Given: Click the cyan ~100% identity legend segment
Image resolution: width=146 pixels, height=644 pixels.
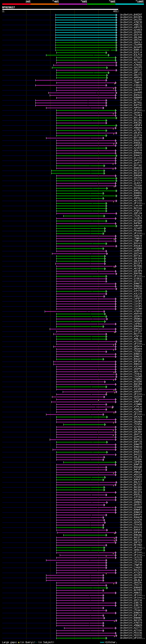Looking at the screenshot, I should tap(130, 4).
